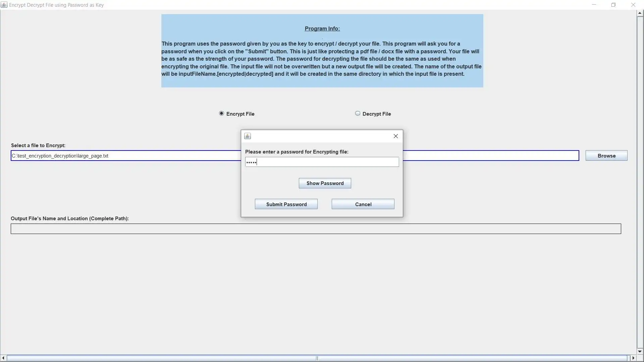Click the horizontal scrollbar left arrow
The height and width of the screenshot is (362, 644).
point(4,358)
